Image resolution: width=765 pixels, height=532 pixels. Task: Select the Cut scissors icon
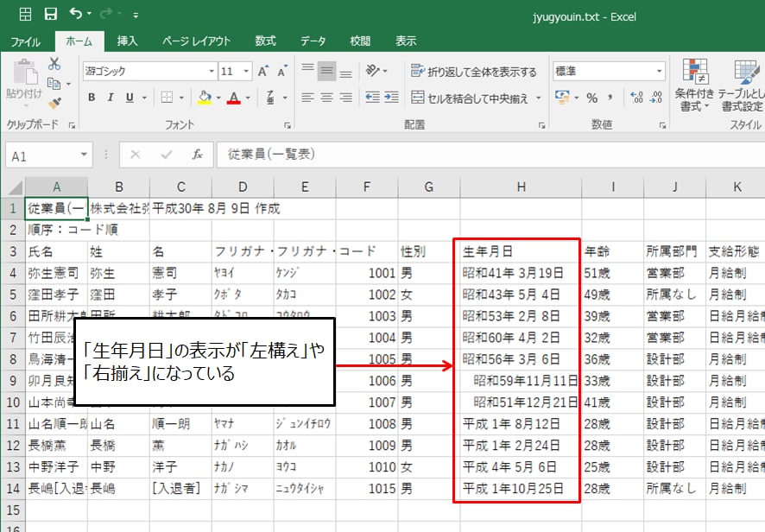click(x=54, y=64)
